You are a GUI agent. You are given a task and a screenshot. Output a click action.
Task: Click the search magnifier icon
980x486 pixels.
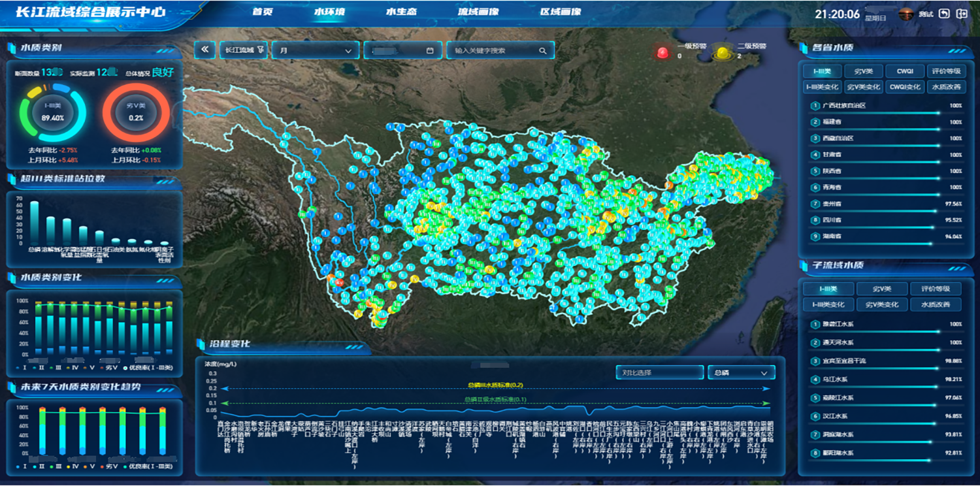click(543, 50)
